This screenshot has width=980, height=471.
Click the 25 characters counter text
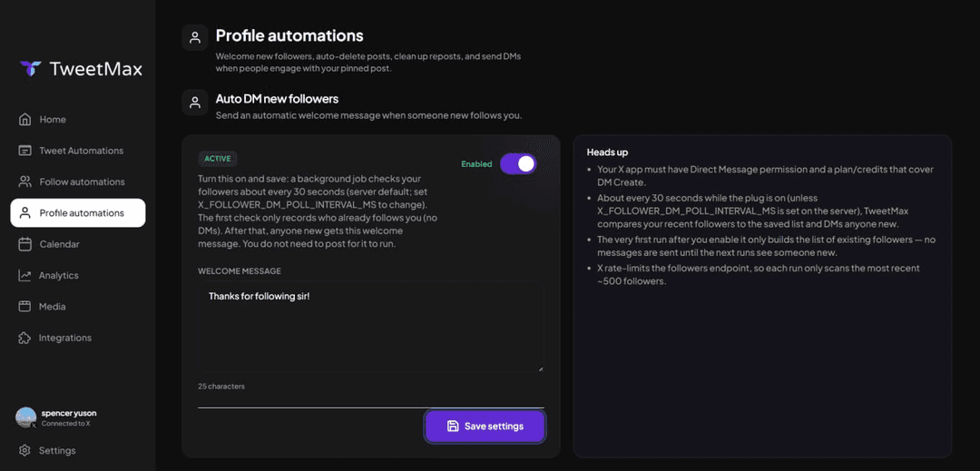pos(221,386)
